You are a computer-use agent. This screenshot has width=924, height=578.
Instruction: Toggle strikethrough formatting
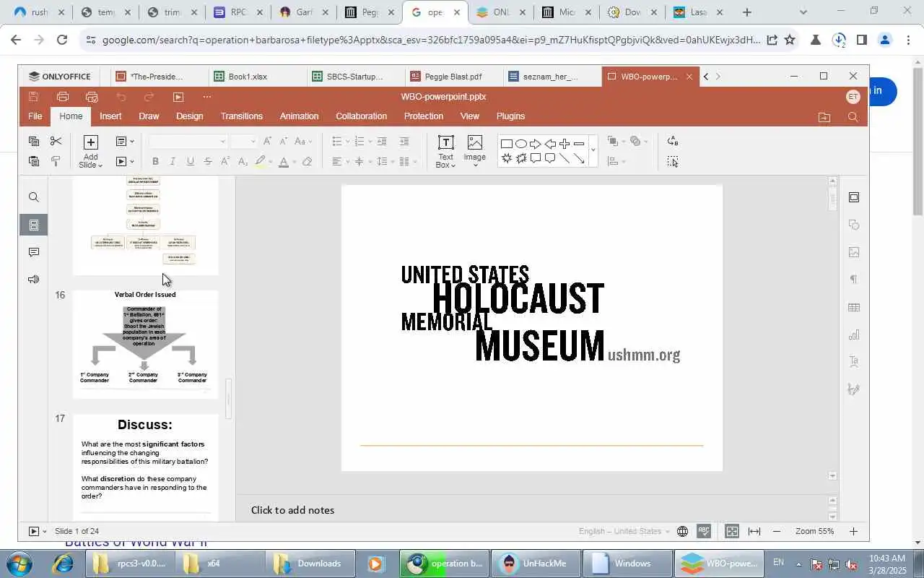(x=208, y=162)
